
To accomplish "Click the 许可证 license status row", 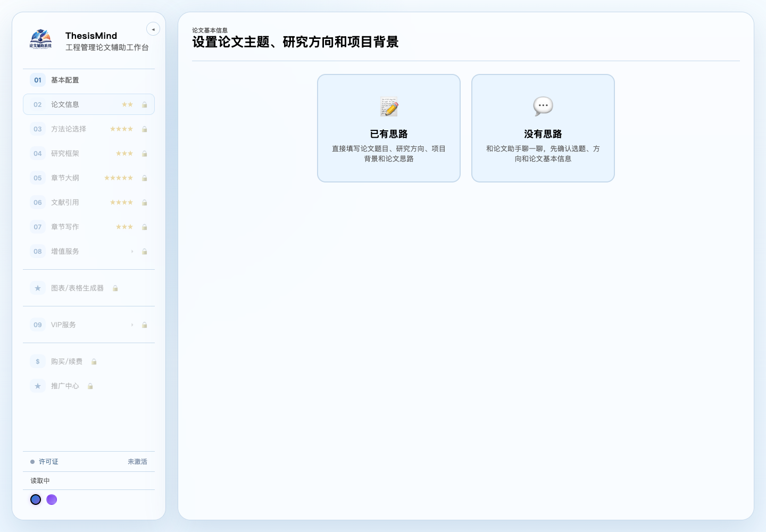I will pyautogui.click(x=89, y=462).
